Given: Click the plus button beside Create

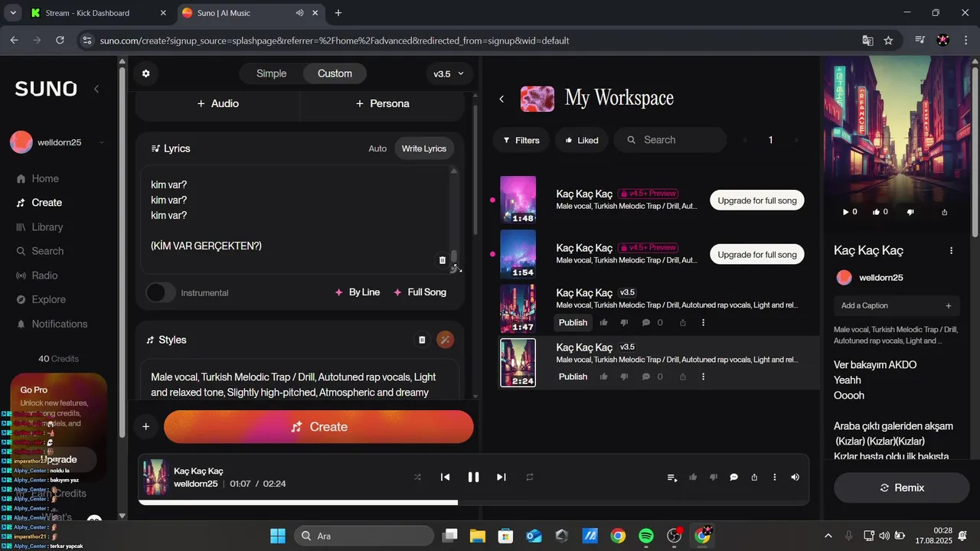Looking at the screenshot, I should 145,427.
